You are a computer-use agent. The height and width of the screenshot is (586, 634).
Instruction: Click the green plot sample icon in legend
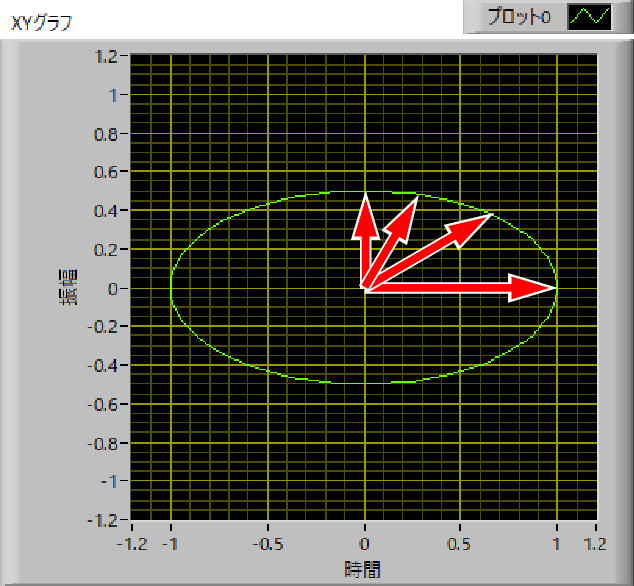tap(589, 17)
